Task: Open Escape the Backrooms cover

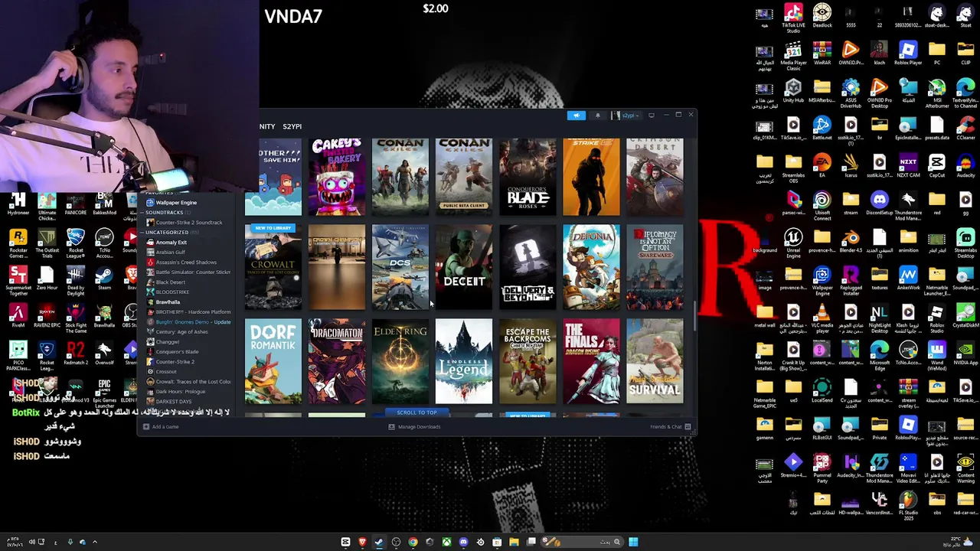Action: [x=528, y=361]
